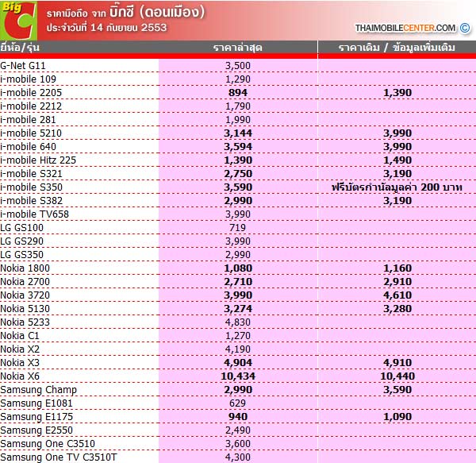Image resolution: width=476 pixels, height=463 pixels.
Task: Select the i-mobile S350 row name
Action: coord(31,187)
